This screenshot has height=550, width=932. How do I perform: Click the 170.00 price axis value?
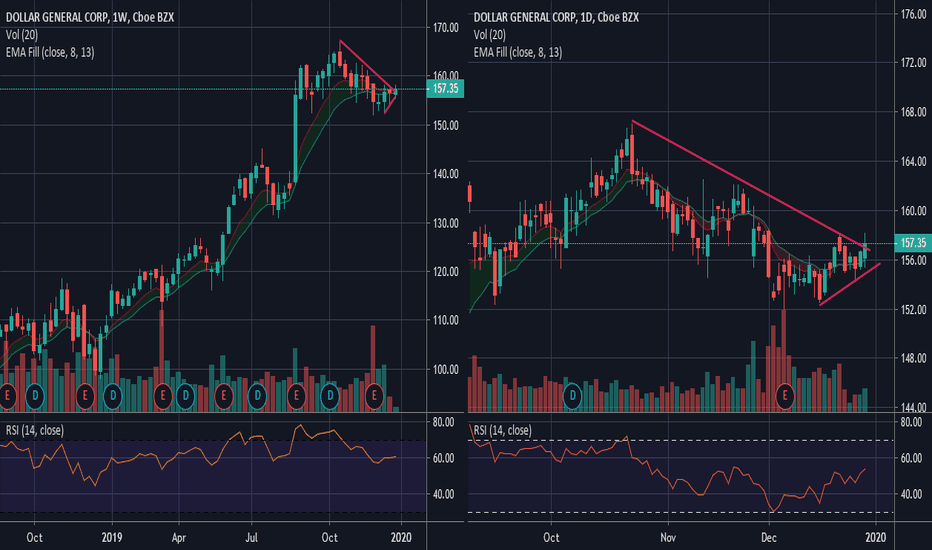tap(446, 27)
